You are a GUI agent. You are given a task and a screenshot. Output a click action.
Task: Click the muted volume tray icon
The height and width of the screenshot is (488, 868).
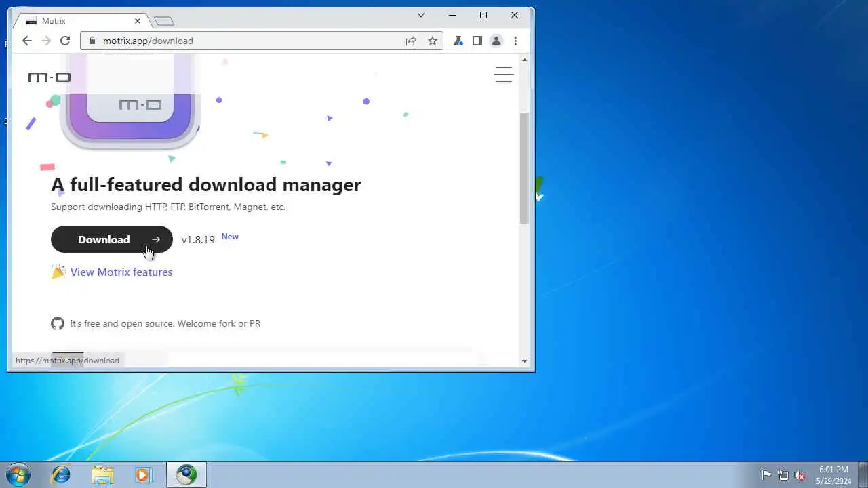800,474
